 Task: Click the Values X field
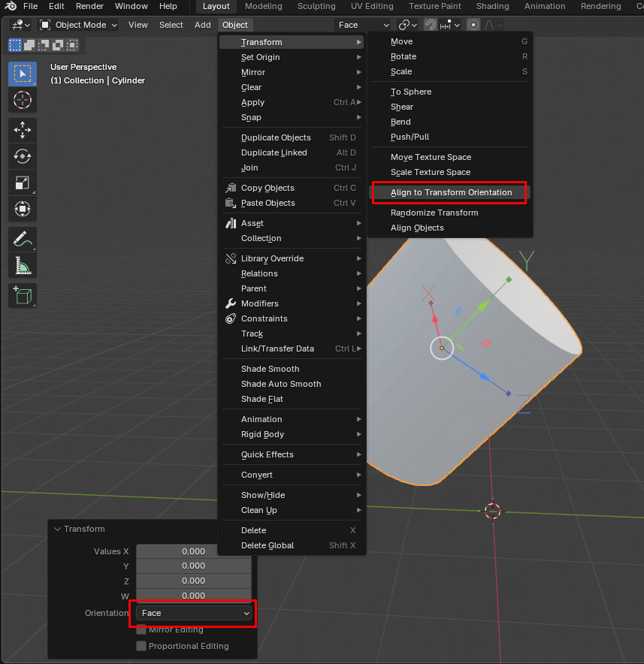[194, 551]
